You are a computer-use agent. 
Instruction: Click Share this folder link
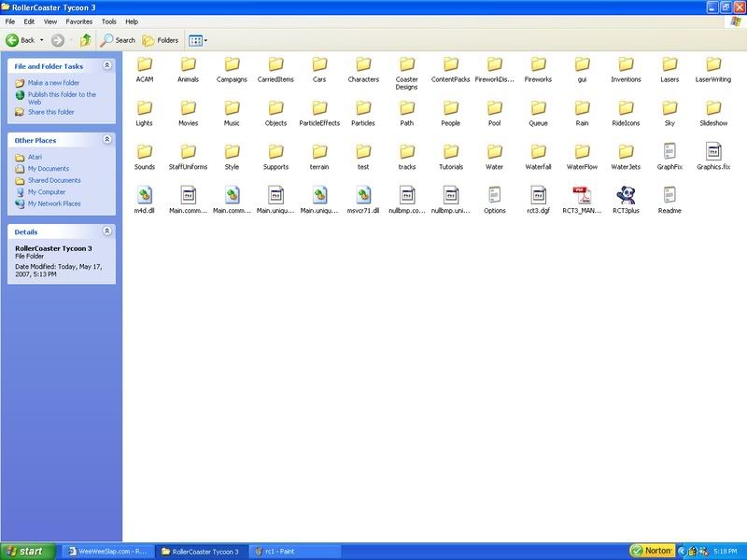[51, 112]
